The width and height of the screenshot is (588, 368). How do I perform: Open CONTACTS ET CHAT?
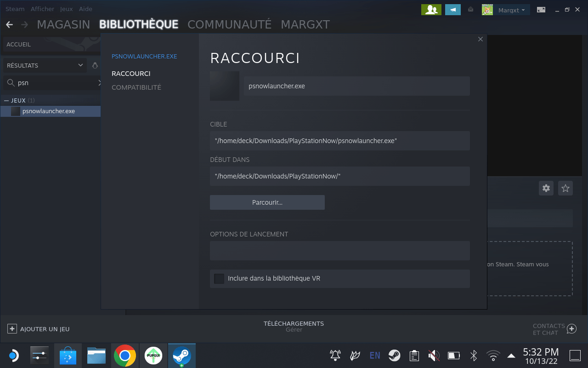tap(554, 329)
